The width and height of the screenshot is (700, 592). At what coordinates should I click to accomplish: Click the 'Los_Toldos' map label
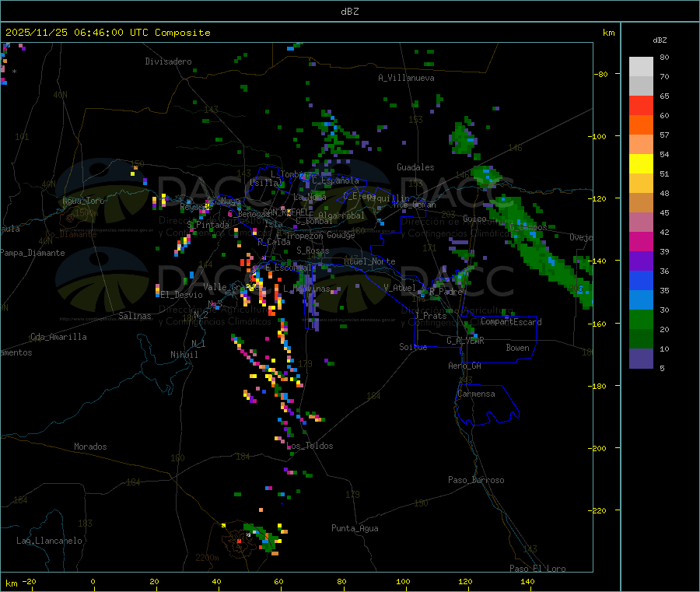click(x=310, y=446)
